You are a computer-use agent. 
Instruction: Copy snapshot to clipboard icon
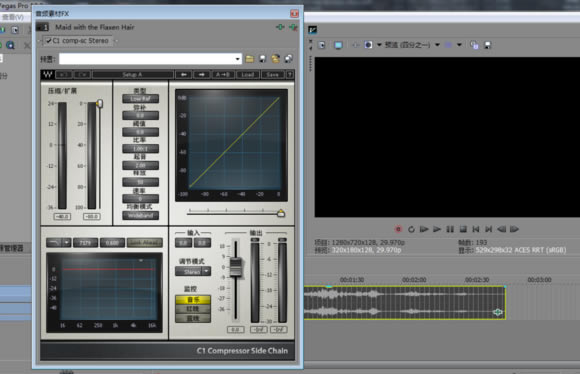pyautogui.click(x=474, y=45)
